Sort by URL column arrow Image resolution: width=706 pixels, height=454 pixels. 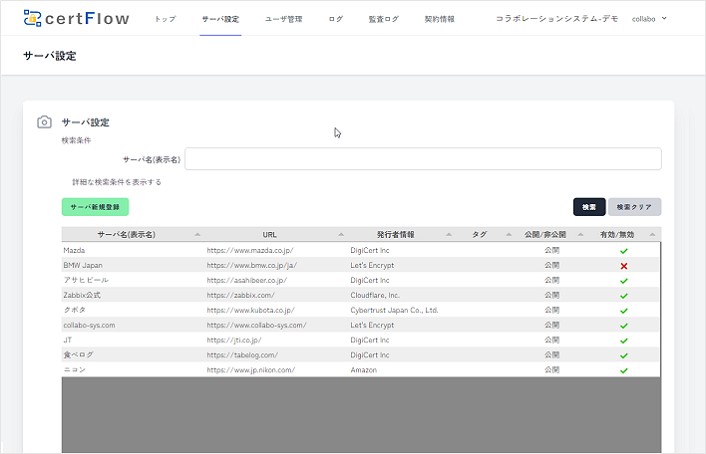point(341,234)
